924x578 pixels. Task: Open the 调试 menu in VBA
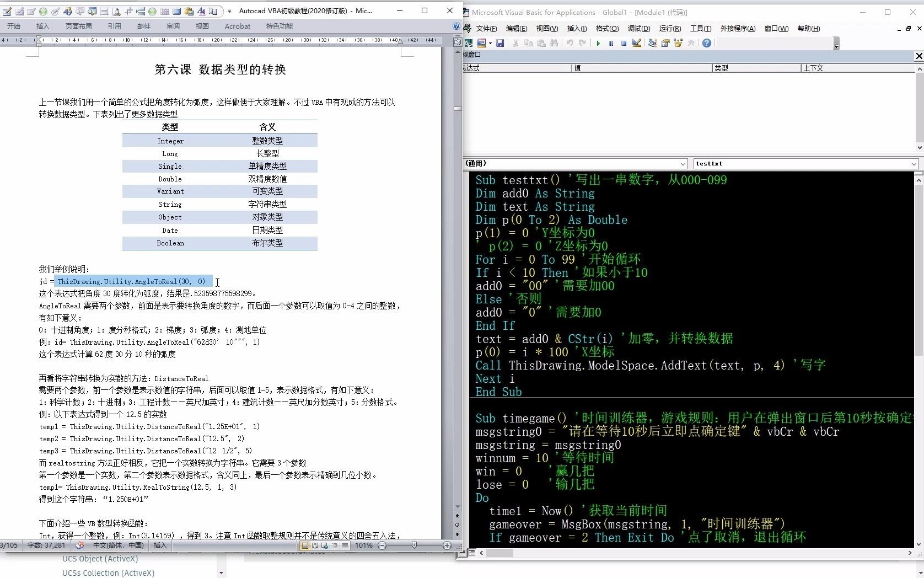click(638, 29)
